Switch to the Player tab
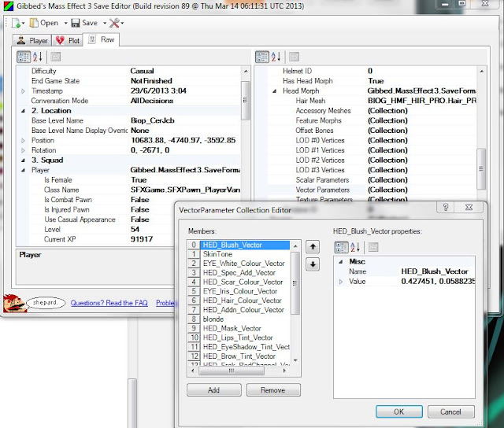The height and width of the screenshot is (428, 504). click(32, 40)
